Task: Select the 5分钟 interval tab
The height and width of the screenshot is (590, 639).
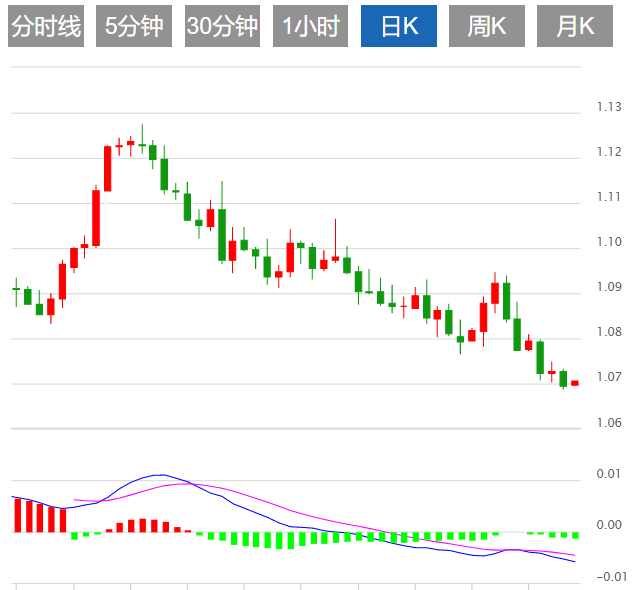Action: [x=134, y=26]
